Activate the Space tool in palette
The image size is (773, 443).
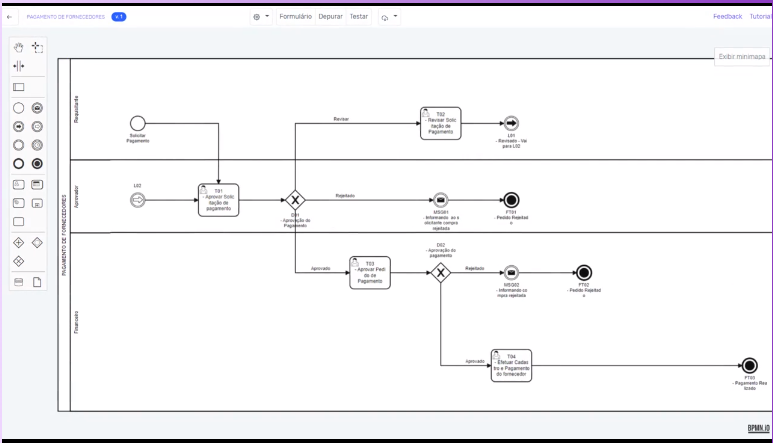[18, 67]
